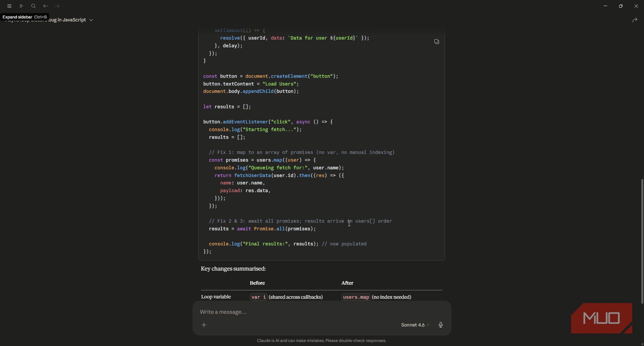
Task: Open the Sonnet 4.6 model selector
Action: pos(415,325)
